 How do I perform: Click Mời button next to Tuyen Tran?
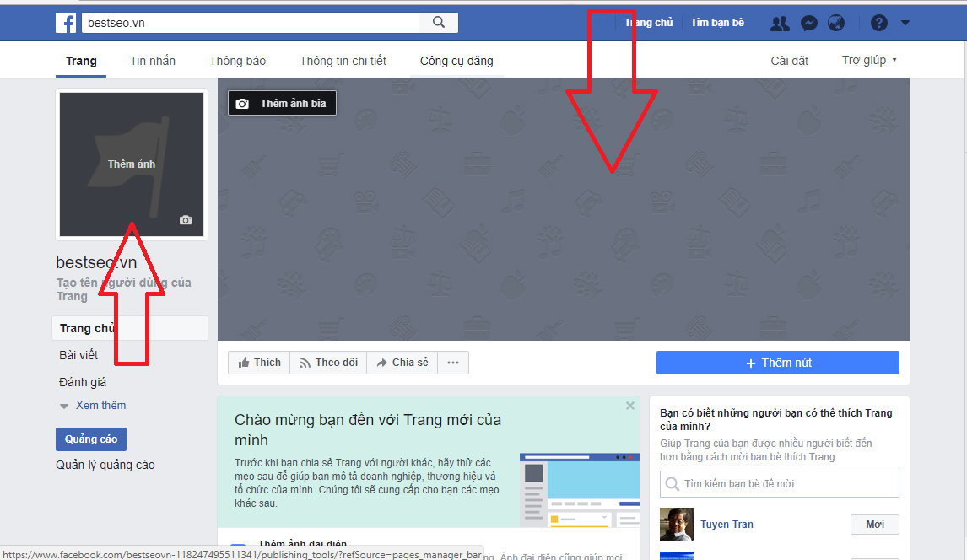[x=874, y=525]
